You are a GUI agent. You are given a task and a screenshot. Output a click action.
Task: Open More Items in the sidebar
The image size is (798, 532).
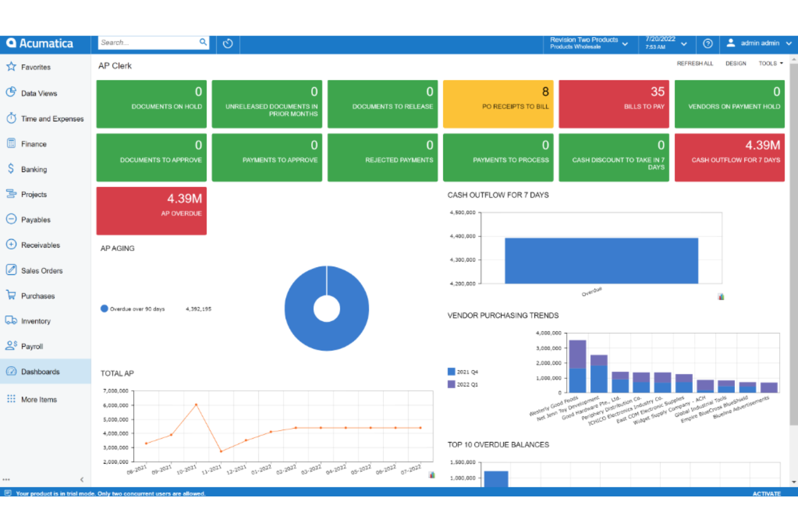coord(38,399)
